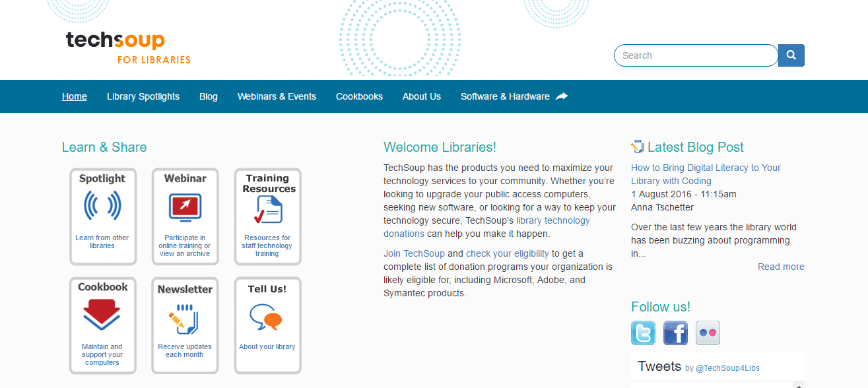Go to Library Spotlights in navigation
The height and width of the screenshot is (388, 868).
(143, 96)
